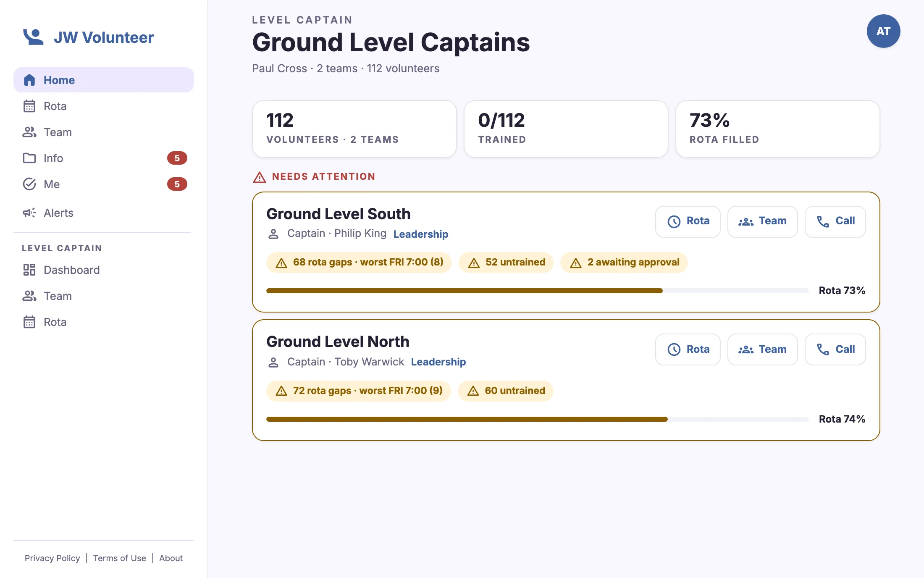Open Team button for Ground Level South
The image size is (924, 578).
click(x=762, y=221)
